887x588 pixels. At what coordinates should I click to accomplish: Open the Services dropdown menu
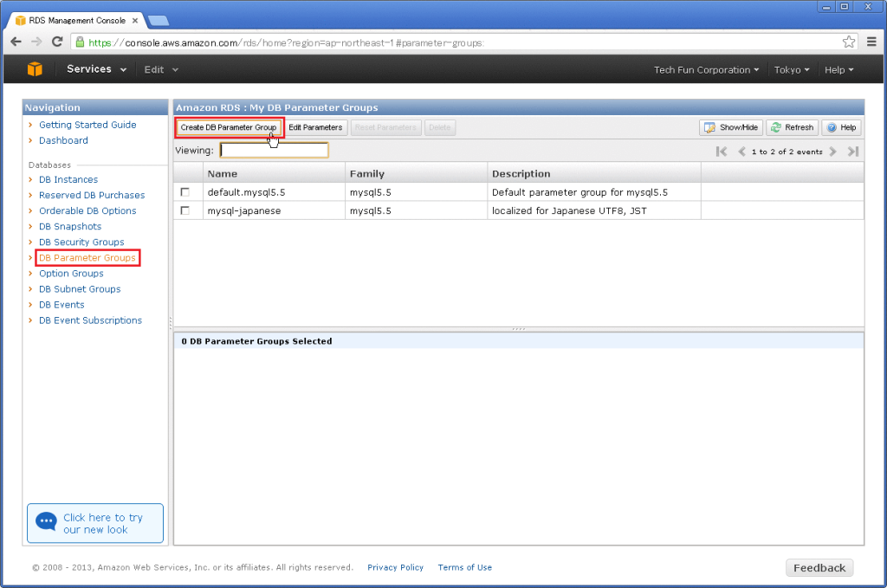(96, 69)
